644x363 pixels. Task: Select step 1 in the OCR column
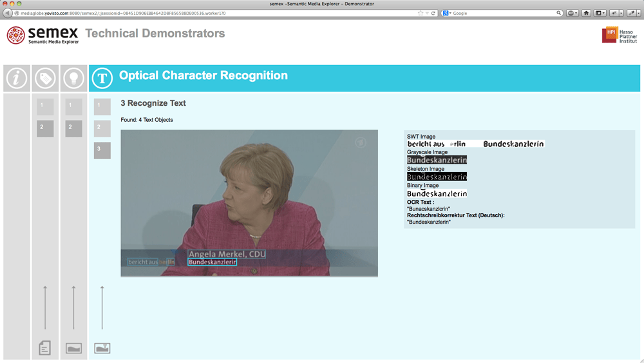point(102,106)
